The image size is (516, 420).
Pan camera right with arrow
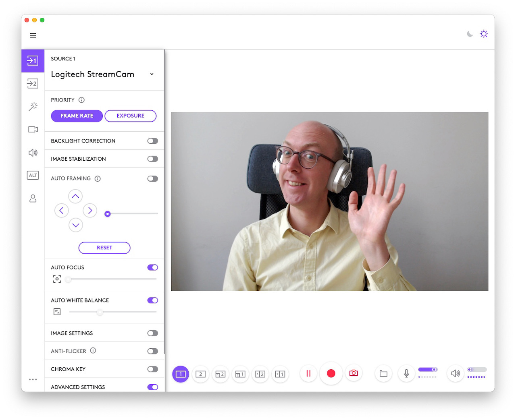click(90, 210)
